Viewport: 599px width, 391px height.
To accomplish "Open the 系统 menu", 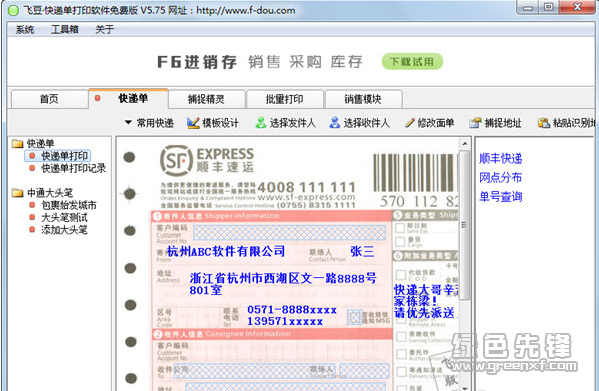I will click(x=25, y=29).
